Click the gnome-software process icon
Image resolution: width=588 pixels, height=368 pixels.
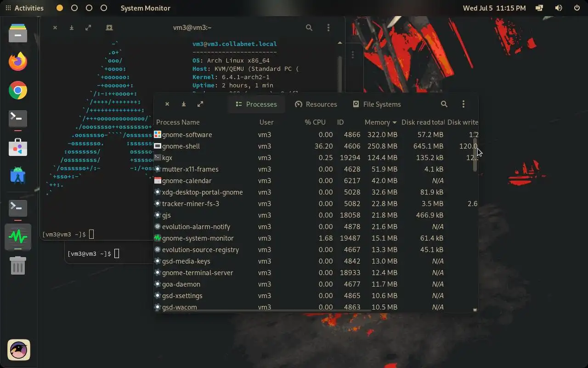click(x=158, y=134)
